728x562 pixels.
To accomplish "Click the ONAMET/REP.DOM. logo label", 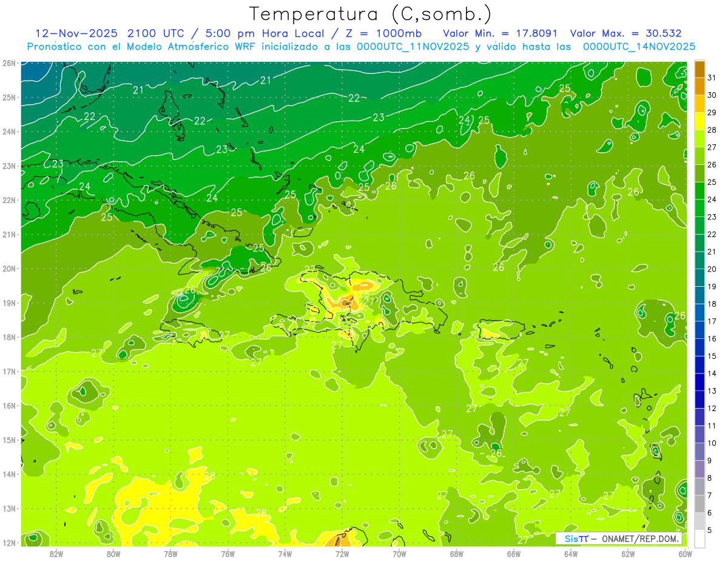I will 640,539.
